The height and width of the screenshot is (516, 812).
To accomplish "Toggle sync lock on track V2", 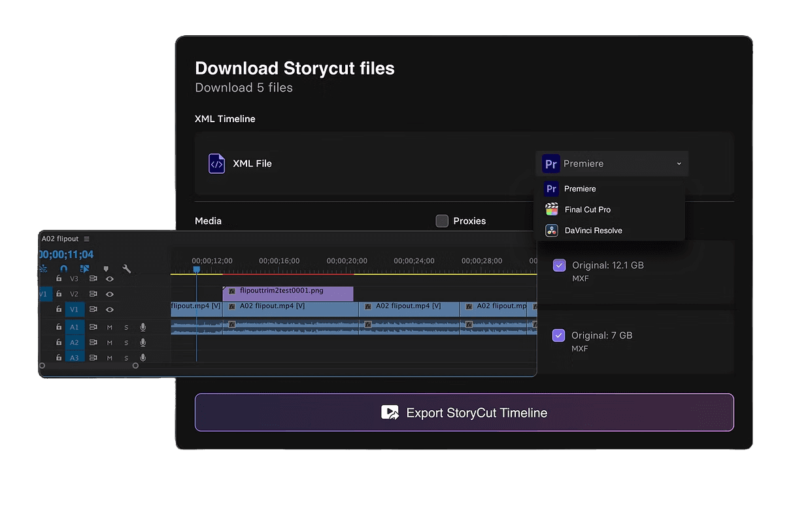I will click(x=93, y=294).
